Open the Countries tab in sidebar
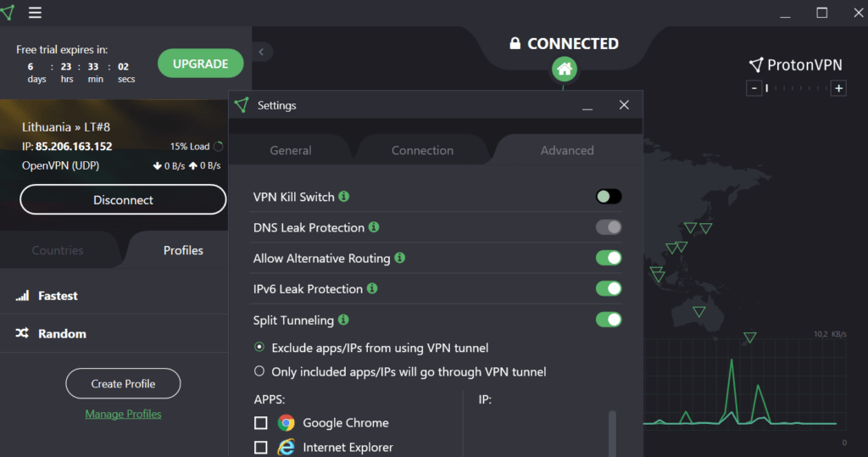The height and width of the screenshot is (457, 868). pyautogui.click(x=58, y=250)
